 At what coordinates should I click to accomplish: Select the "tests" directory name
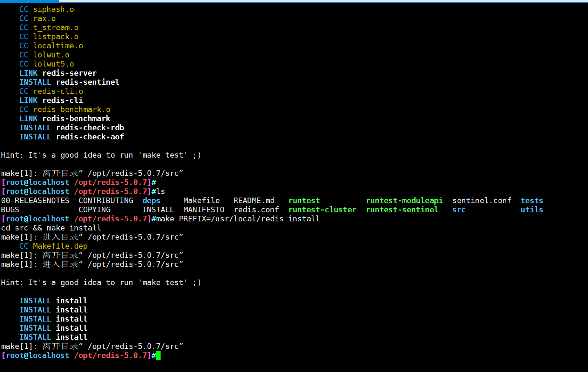pos(532,201)
